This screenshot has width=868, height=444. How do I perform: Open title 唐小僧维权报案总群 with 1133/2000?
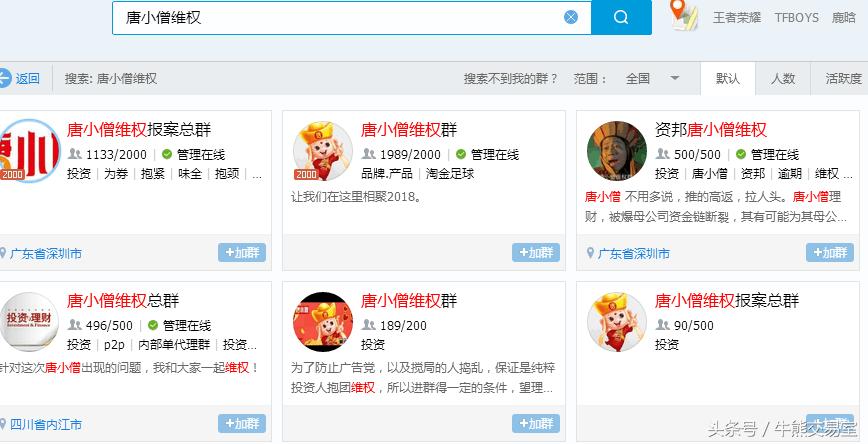click(139, 130)
